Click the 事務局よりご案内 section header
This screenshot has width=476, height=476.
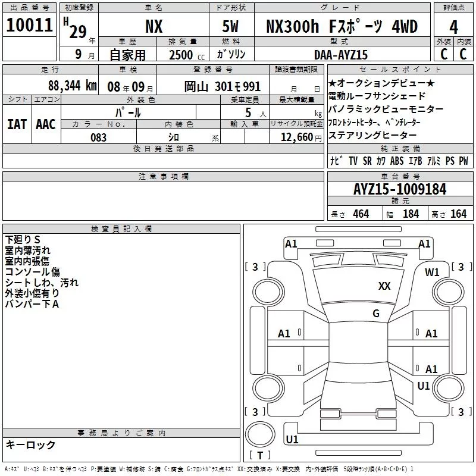(x=121, y=433)
